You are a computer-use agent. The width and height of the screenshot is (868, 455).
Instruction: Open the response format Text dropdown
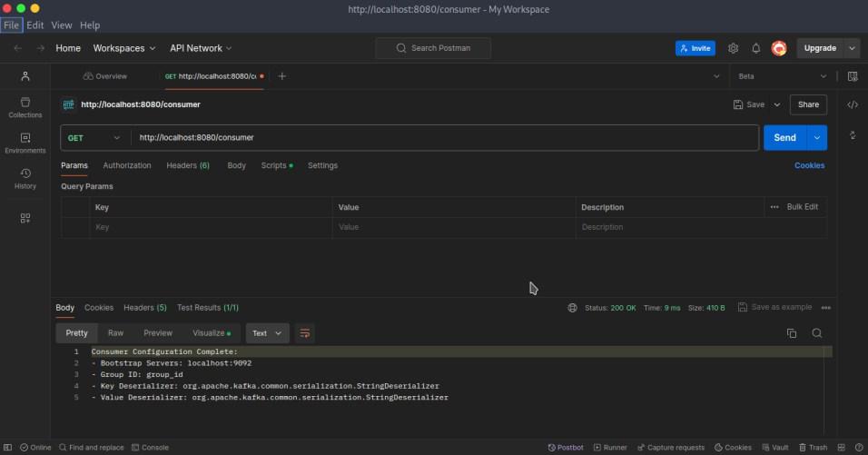[267, 333]
